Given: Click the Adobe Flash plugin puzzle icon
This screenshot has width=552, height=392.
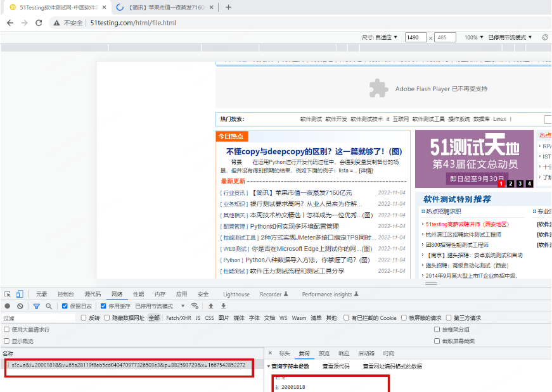Looking at the screenshot, I should click(x=379, y=88).
